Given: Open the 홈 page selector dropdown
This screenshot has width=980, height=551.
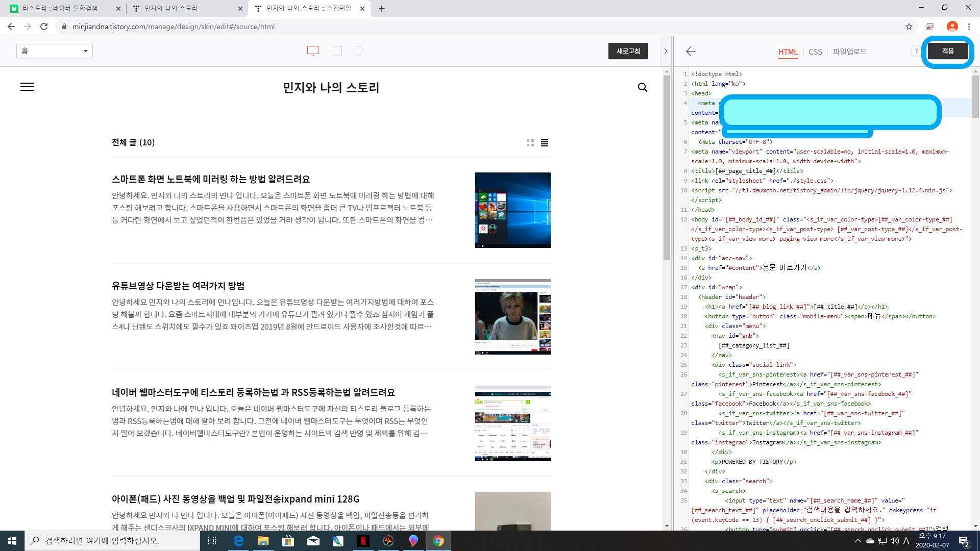Looking at the screenshot, I should (x=55, y=51).
